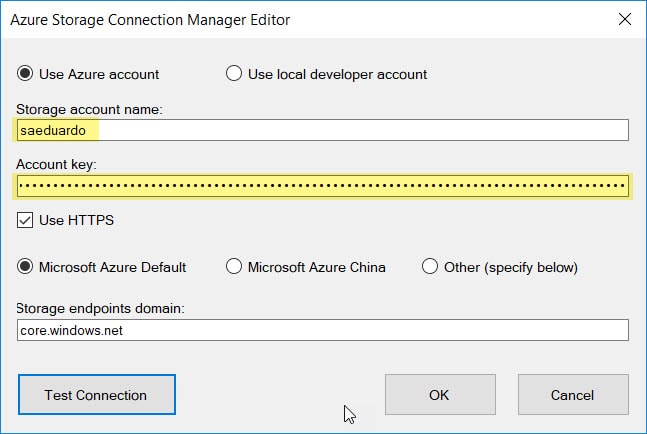Viewport: 647px width, 434px height.
Task: Confirm the dialog with OK
Action: pos(439,395)
